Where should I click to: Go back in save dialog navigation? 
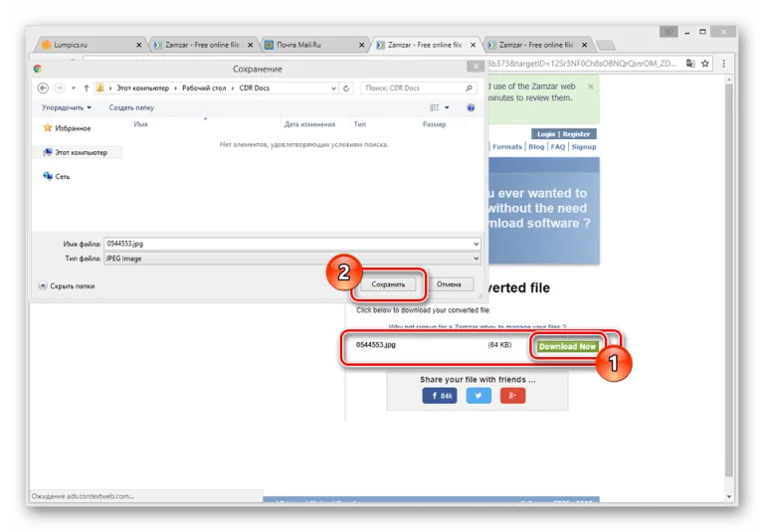[x=43, y=89]
